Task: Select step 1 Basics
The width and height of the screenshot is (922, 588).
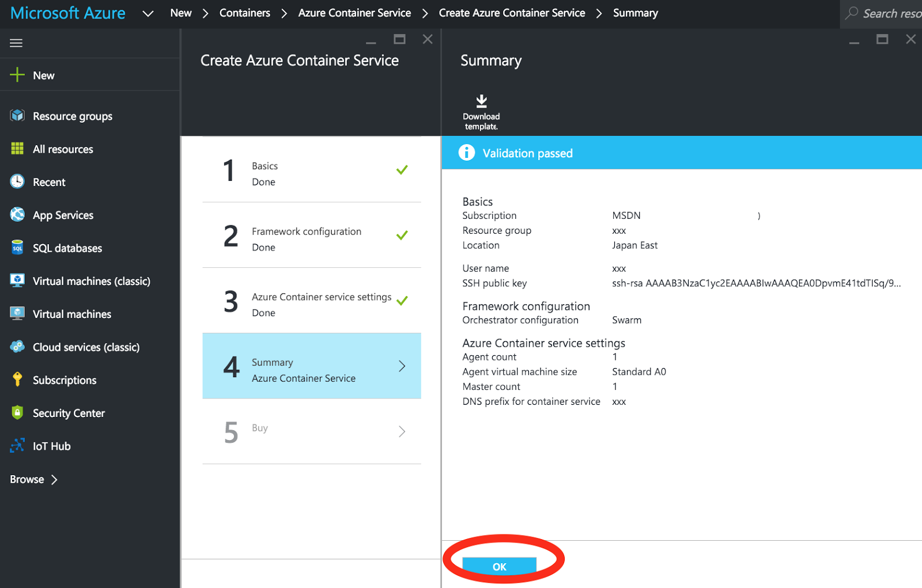Action: [x=312, y=170]
